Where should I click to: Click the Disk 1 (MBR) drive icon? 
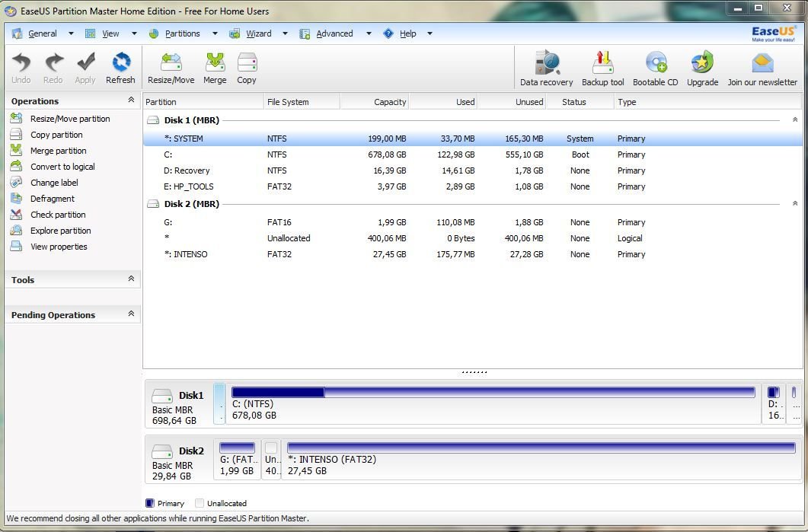[153, 120]
